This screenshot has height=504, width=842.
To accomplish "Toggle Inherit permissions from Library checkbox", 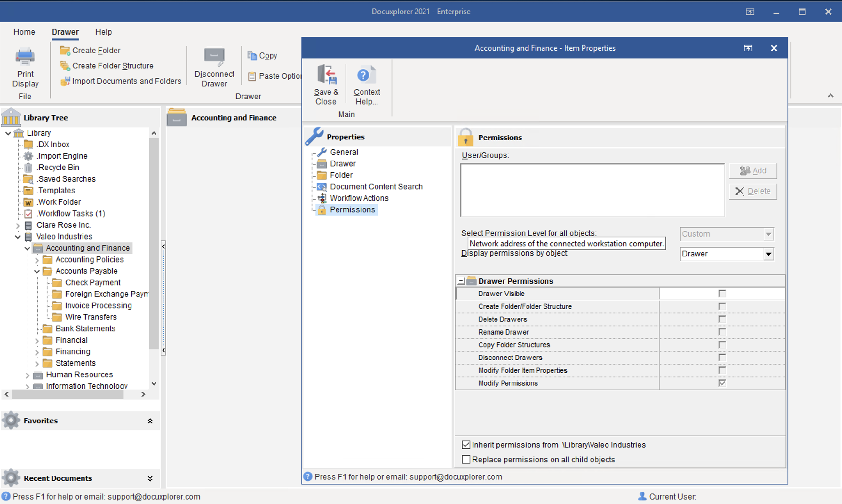I will coord(466,445).
